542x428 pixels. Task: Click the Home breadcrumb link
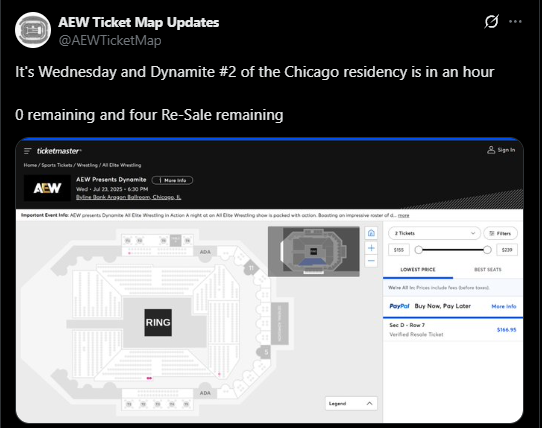click(x=30, y=165)
